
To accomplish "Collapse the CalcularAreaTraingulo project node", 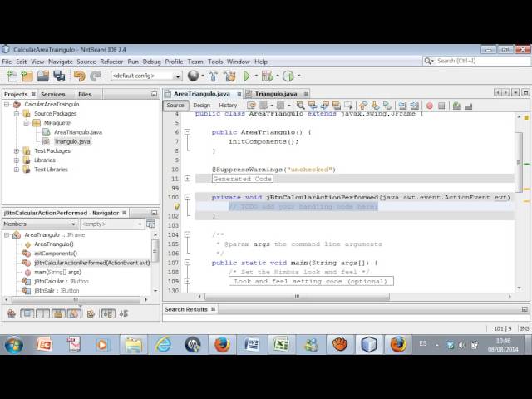I will (x=7, y=104).
